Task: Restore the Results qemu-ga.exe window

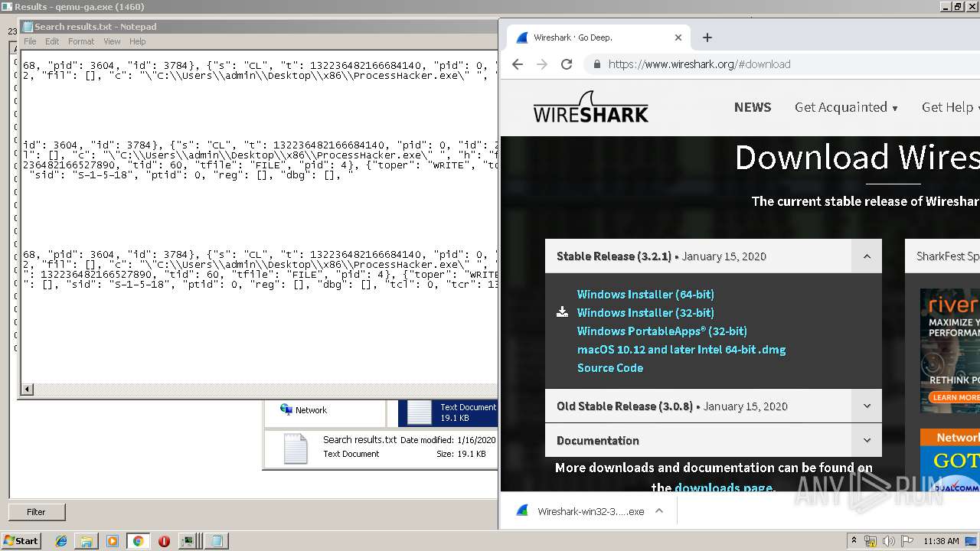Action: coord(958,6)
